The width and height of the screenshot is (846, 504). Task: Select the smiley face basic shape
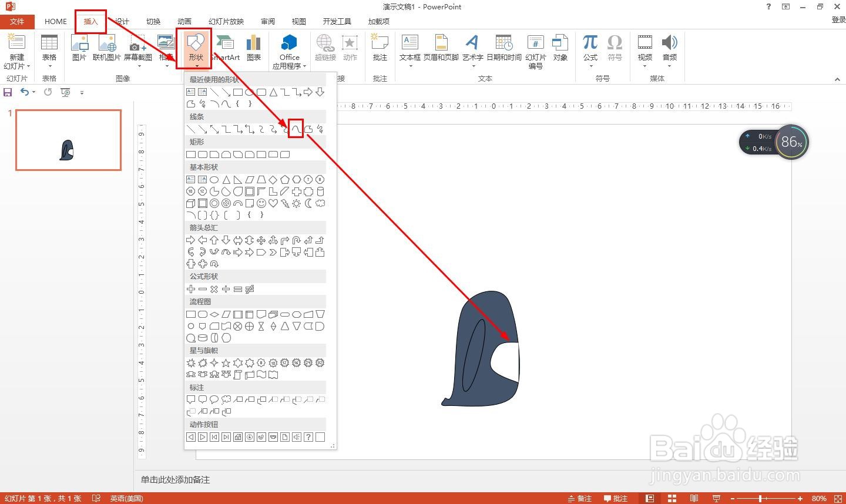tap(261, 203)
